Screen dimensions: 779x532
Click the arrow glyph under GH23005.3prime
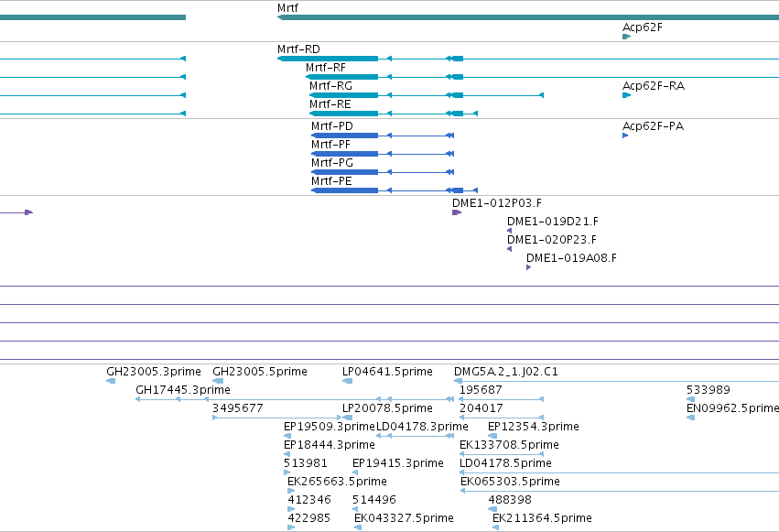[x=111, y=381]
